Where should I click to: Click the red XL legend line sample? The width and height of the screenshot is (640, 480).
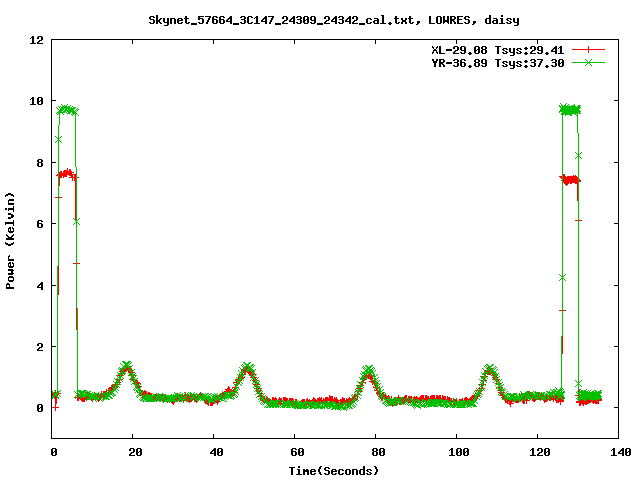(x=588, y=50)
